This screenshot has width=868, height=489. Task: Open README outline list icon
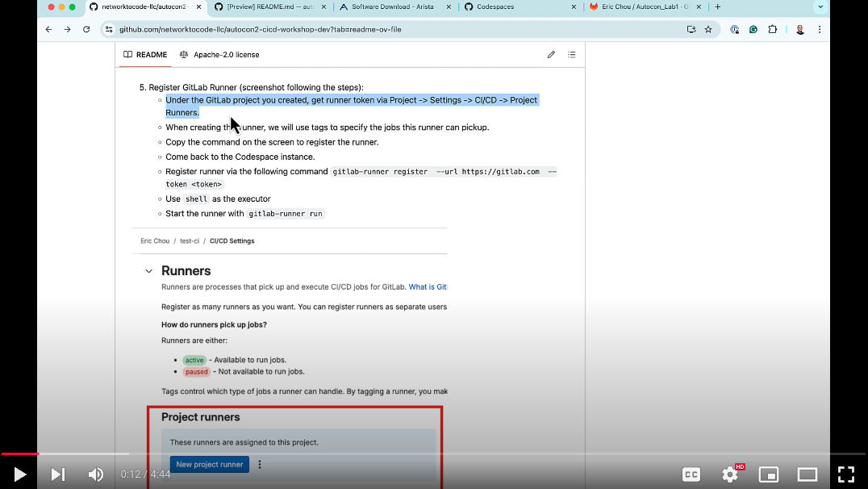(571, 55)
